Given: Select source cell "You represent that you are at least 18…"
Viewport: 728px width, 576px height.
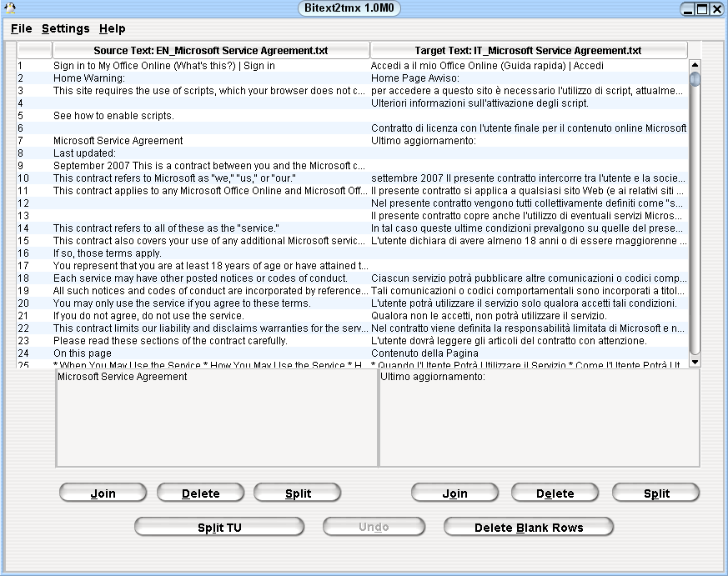Looking at the screenshot, I should pos(211,266).
